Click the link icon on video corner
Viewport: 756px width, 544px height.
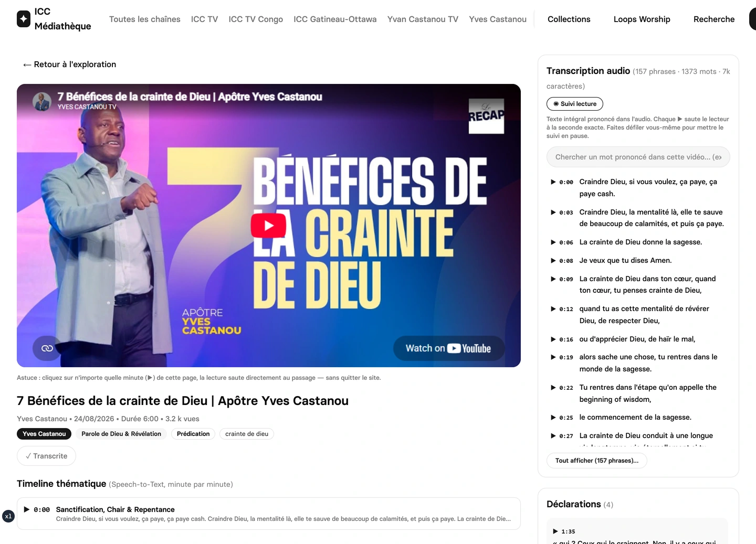pyautogui.click(x=47, y=348)
